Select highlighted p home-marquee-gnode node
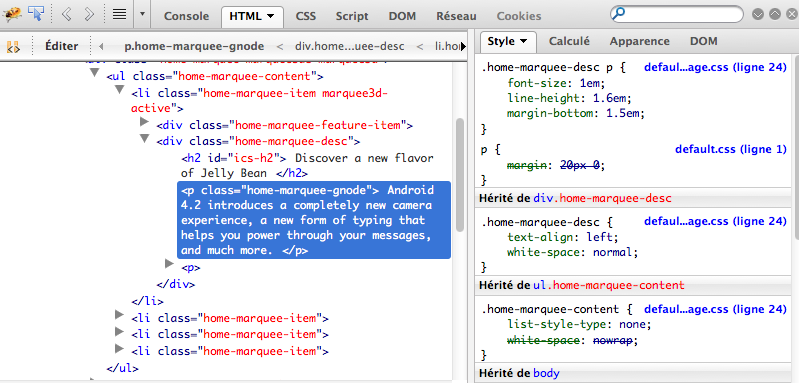This screenshot has width=799, height=383. tap(314, 220)
